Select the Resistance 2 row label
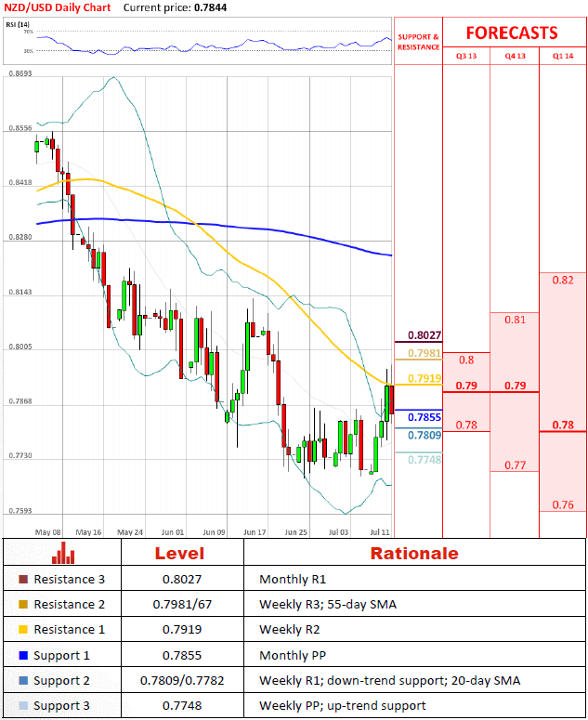Screen dimensions: 588x720 click(70, 605)
